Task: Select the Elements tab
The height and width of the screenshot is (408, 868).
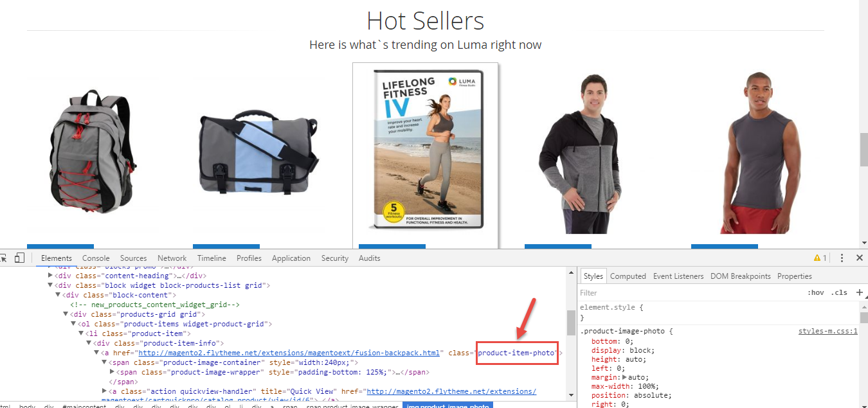Action: tap(57, 258)
